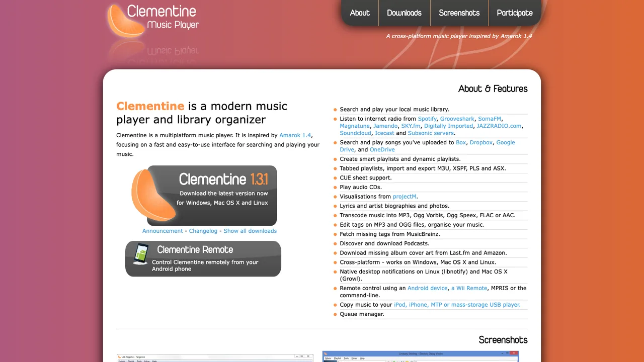Viewport: 644px width, 362px height.
Task: Click the projectM link
Action: [x=405, y=197]
